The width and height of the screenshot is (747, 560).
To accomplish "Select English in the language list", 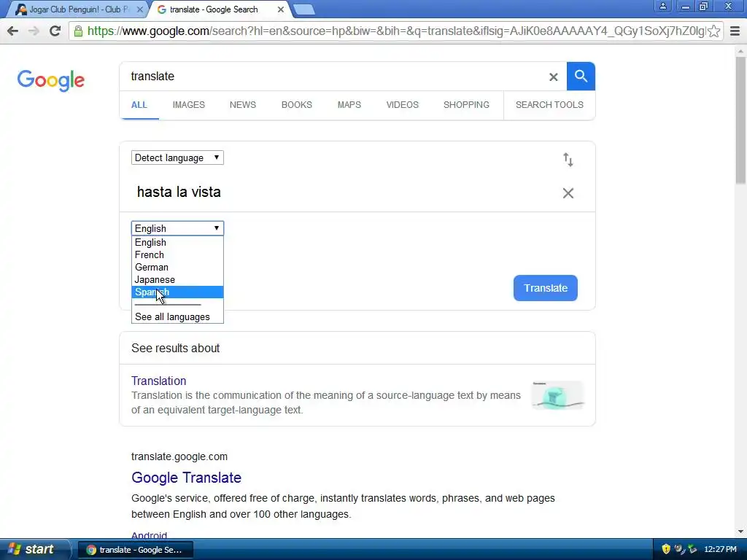I will pos(177,242).
